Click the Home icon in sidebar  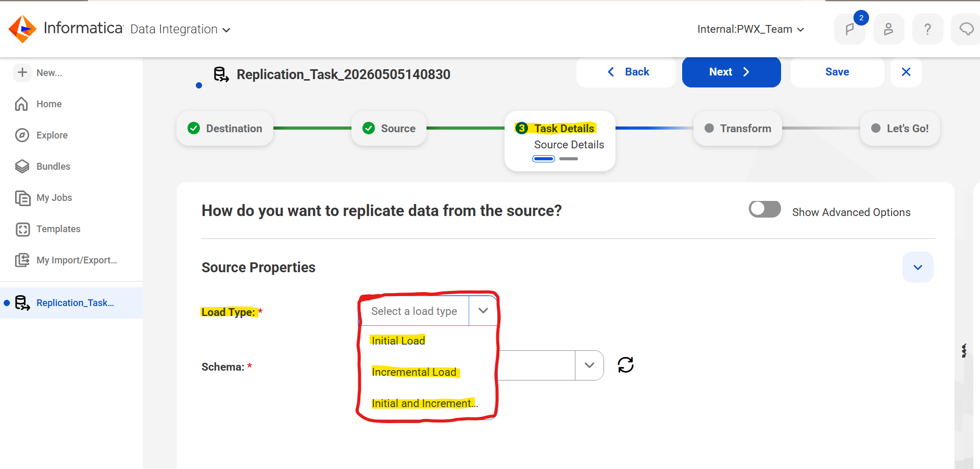tap(21, 104)
